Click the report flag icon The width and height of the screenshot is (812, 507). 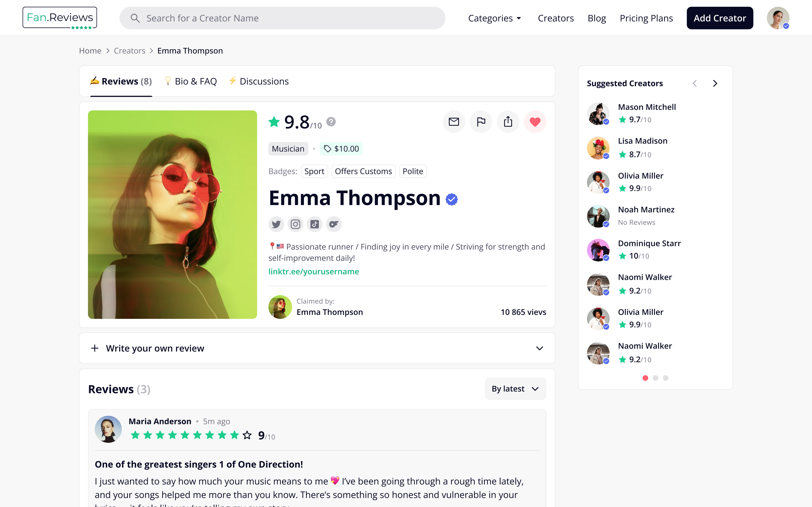(x=481, y=121)
